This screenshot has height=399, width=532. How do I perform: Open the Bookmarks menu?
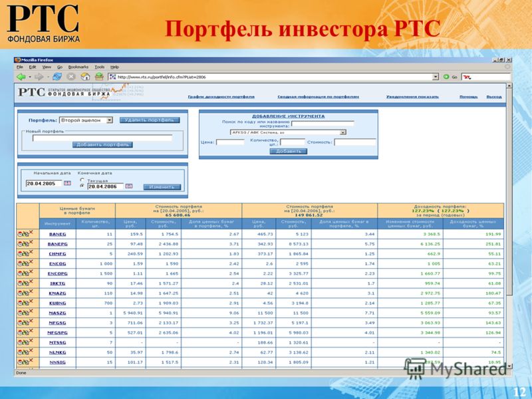[x=78, y=67]
